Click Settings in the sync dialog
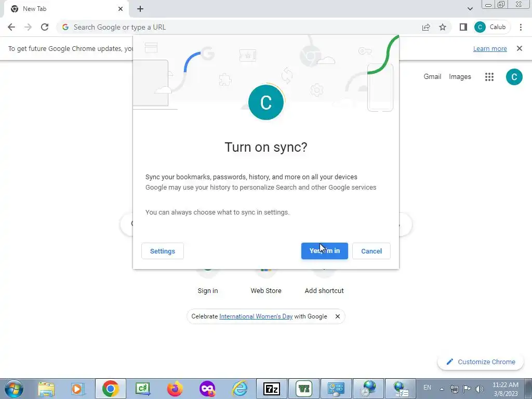The height and width of the screenshot is (399, 532). pyautogui.click(x=163, y=251)
